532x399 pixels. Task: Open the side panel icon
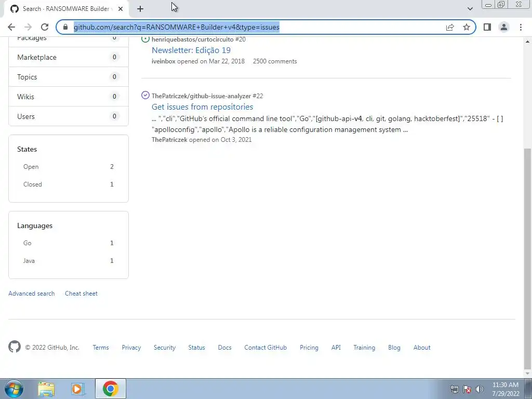(x=487, y=27)
